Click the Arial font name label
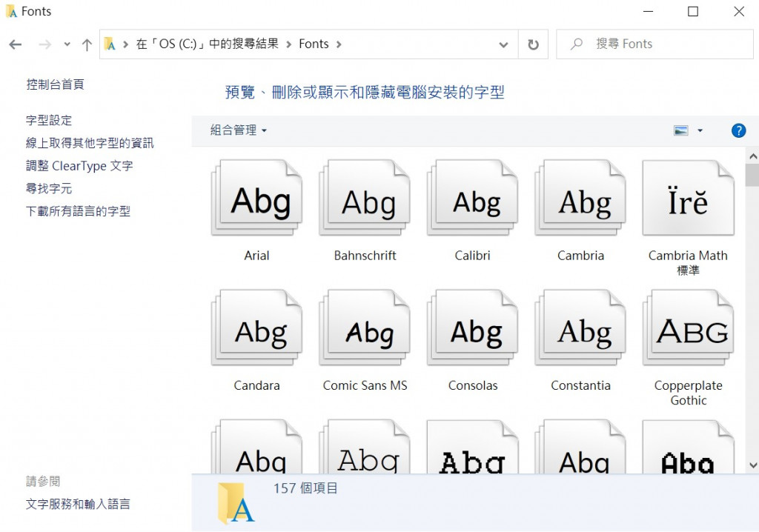759x532 pixels. [x=256, y=255]
